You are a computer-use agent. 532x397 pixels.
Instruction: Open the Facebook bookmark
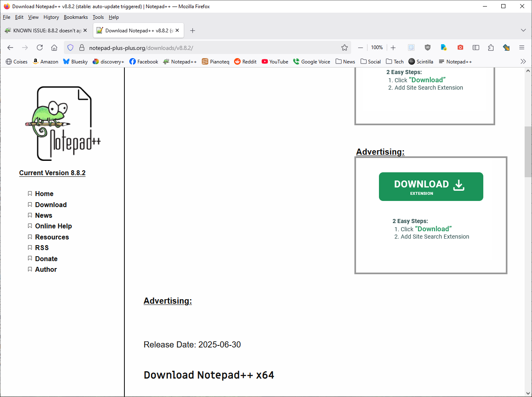(x=144, y=61)
